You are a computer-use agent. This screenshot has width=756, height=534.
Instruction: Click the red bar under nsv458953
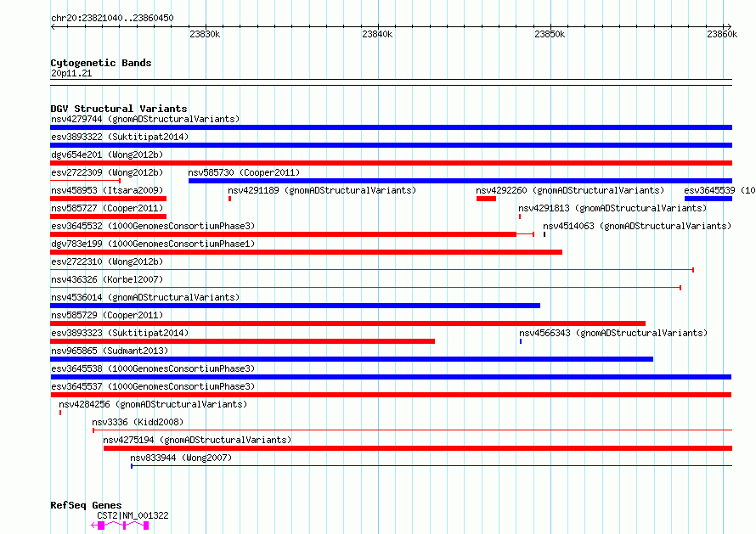(x=109, y=199)
